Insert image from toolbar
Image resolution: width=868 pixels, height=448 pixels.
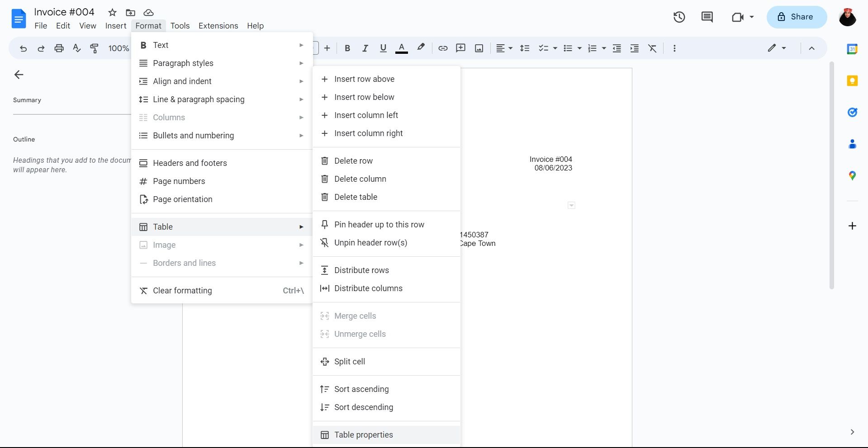click(479, 48)
